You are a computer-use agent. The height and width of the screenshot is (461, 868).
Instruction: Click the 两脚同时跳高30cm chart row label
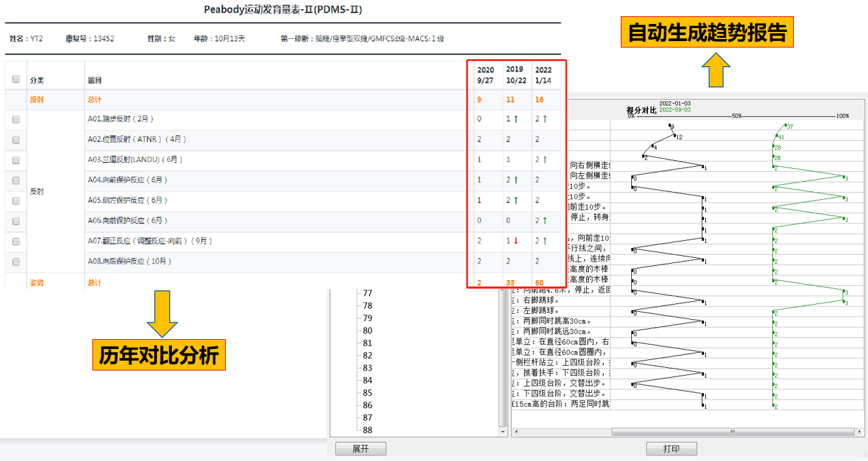pyautogui.click(x=553, y=321)
